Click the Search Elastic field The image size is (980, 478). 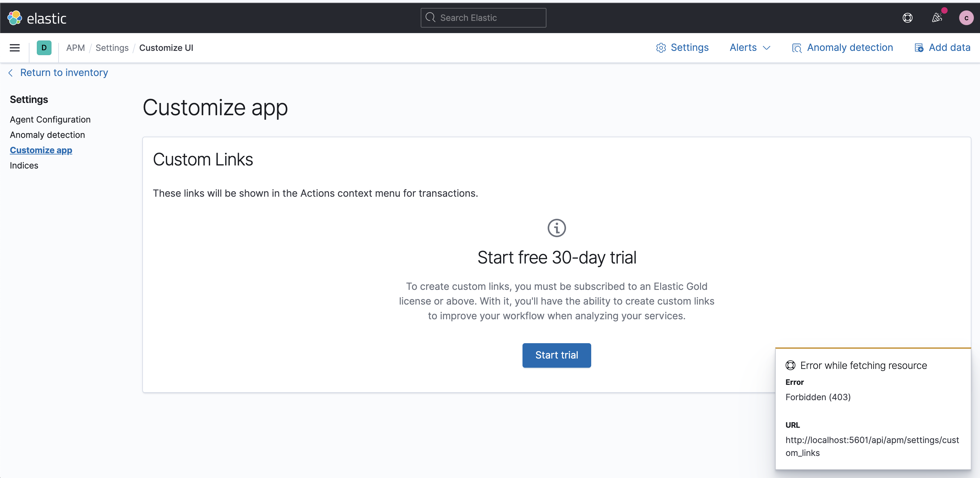pyautogui.click(x=483, y=18)
